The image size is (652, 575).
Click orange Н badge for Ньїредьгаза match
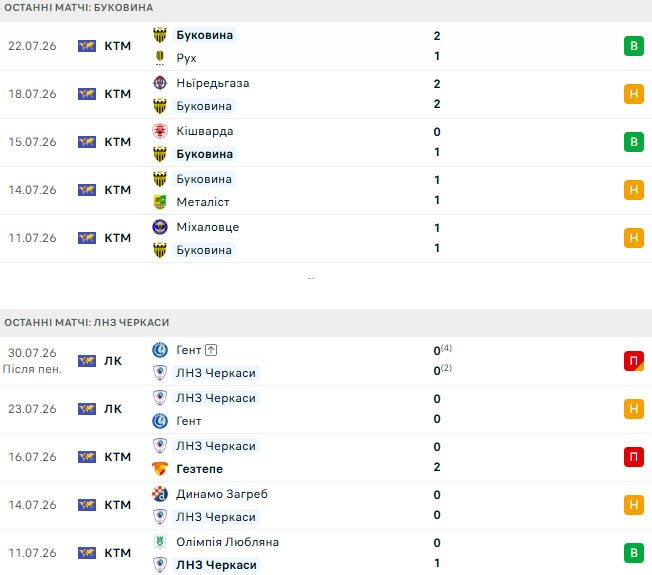634,94
